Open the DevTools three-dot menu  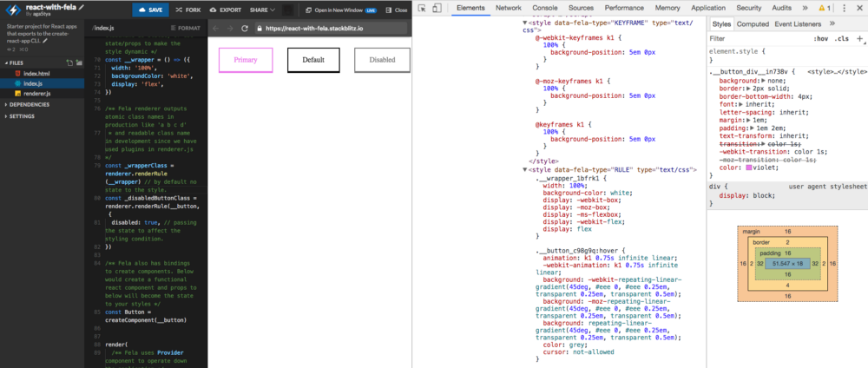point(845,8)
